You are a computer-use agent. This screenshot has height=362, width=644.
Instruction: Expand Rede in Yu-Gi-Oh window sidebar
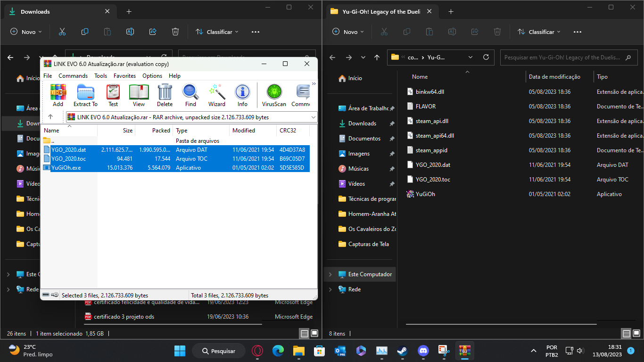(330, 289)
